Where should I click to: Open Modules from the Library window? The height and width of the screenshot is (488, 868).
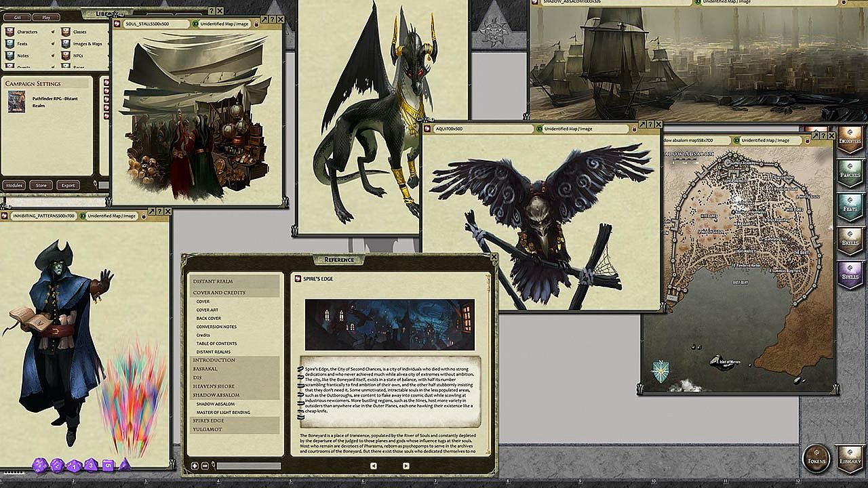pyautogui.click(x=14, y=185)
